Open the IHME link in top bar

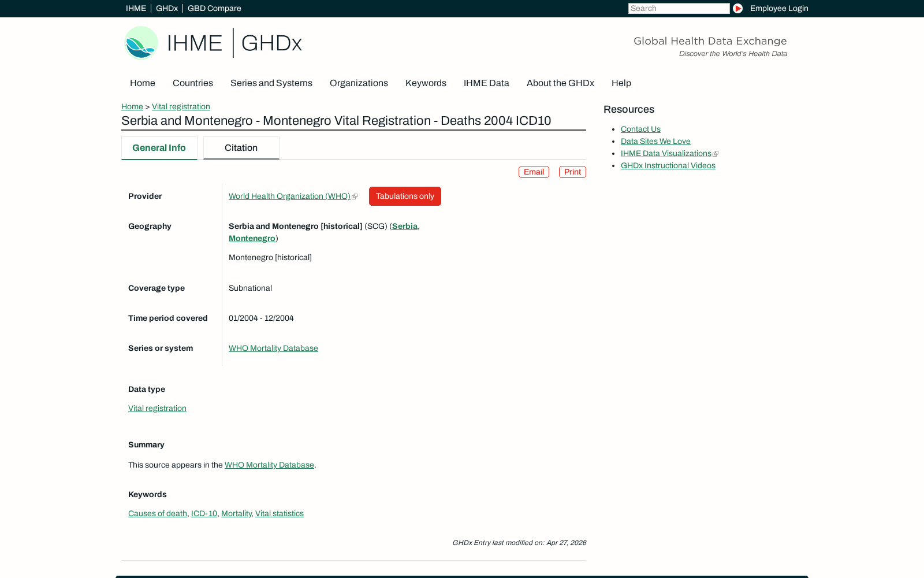click(136, 8)
